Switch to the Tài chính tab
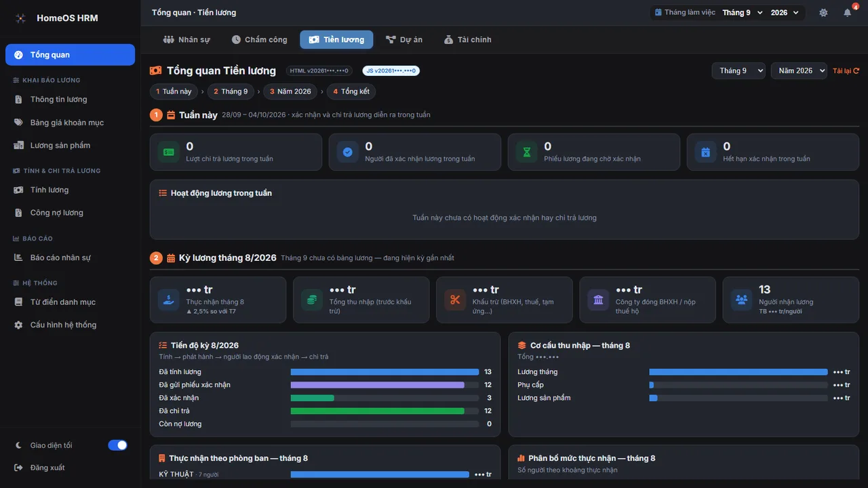868x488 pixels. click(x=468, y=39)
